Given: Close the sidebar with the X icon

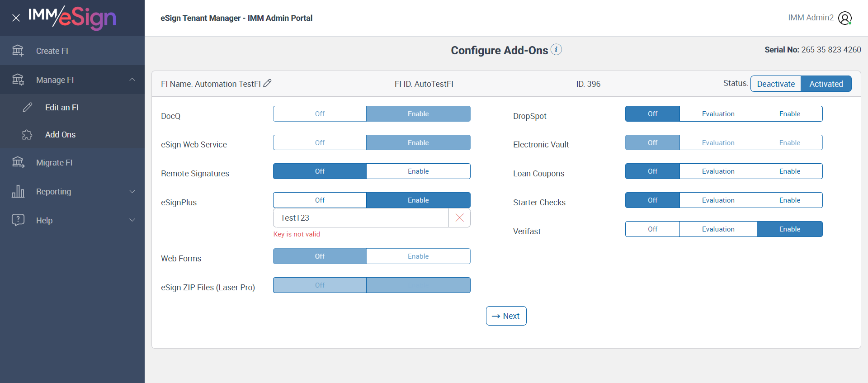Looking at the screenshot, I should [x=16, y=18].
